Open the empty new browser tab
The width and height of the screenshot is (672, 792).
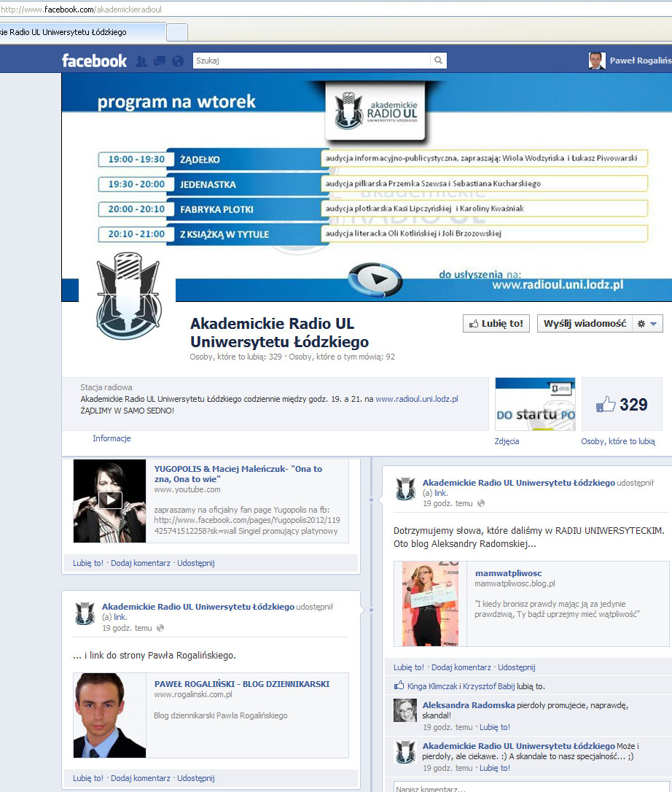pyautogui.click(x=177, y=32)
